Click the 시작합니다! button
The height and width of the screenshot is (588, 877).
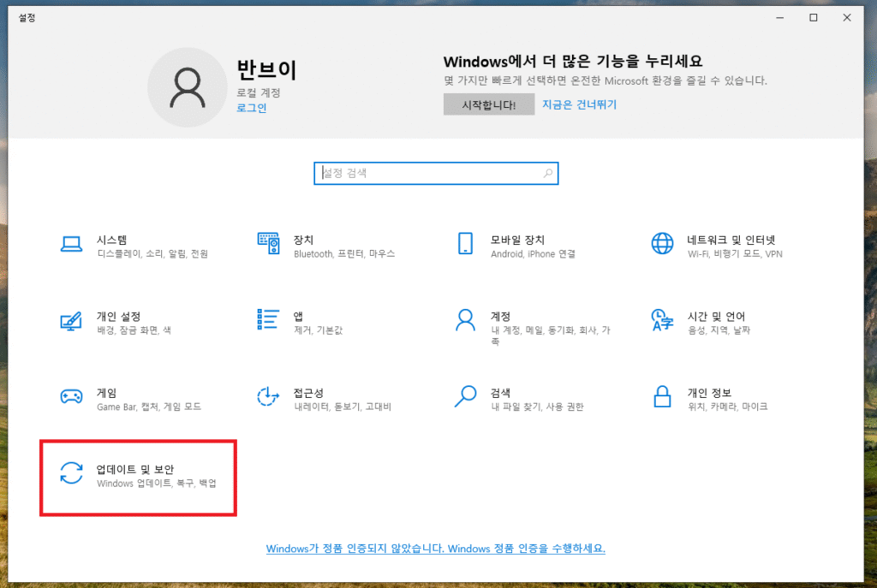tap(489, 104)
